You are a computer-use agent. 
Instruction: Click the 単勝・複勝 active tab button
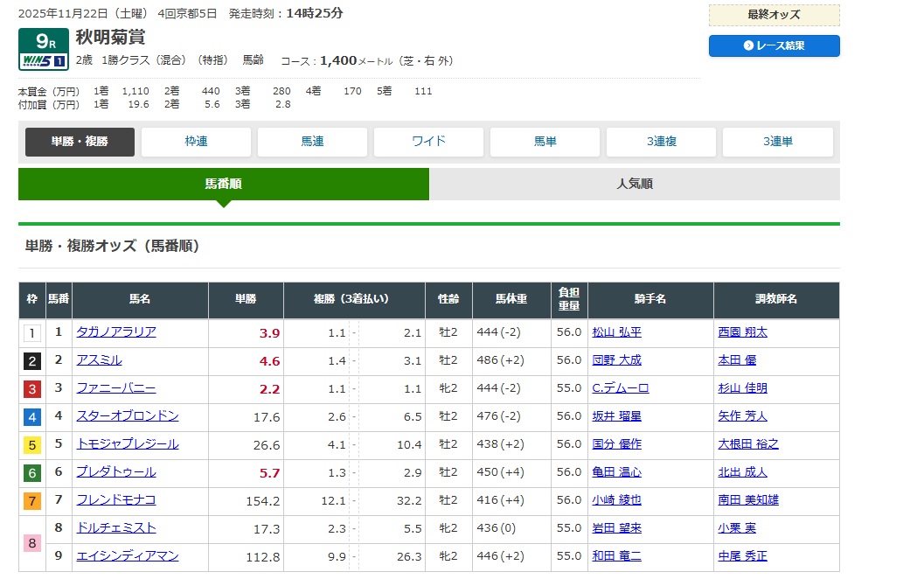(80, 142)
